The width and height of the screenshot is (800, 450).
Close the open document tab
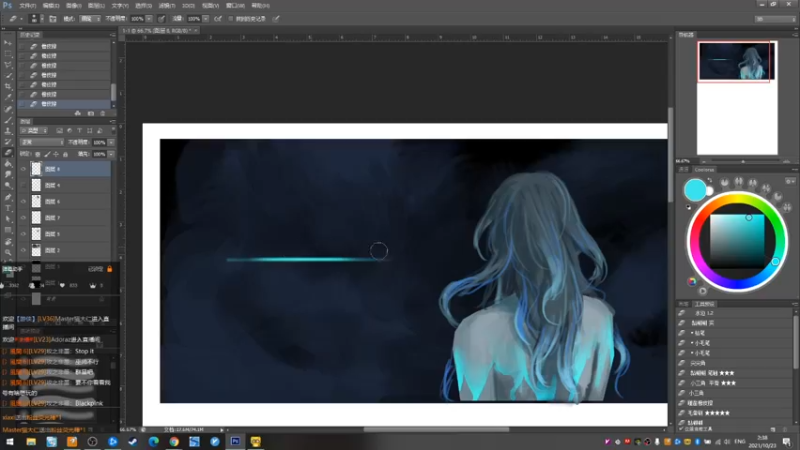click(195, 31)
